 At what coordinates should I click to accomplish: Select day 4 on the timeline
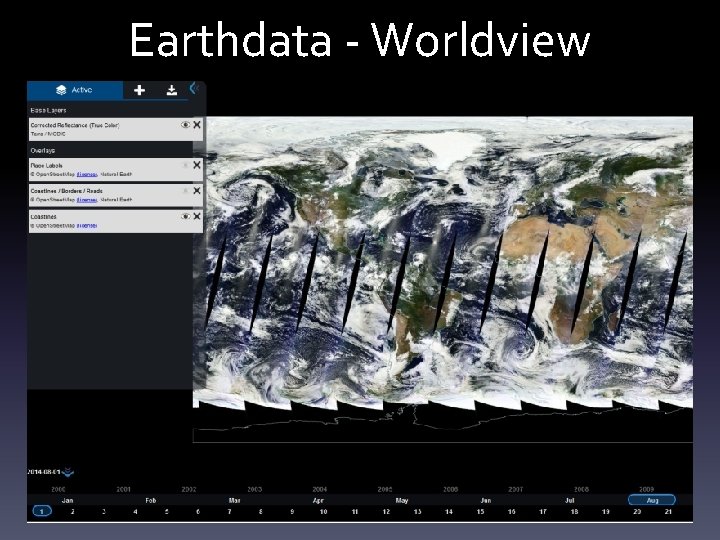pos(135,512)
